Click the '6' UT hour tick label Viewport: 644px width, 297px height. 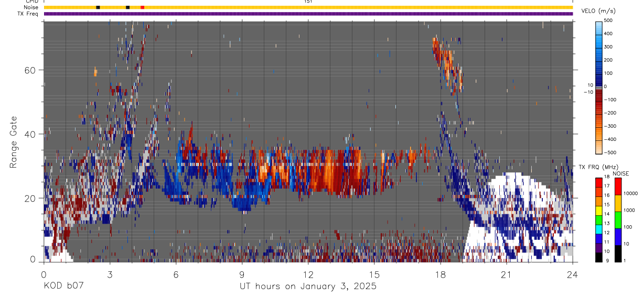pyautogui.click(x=176, y=274)
